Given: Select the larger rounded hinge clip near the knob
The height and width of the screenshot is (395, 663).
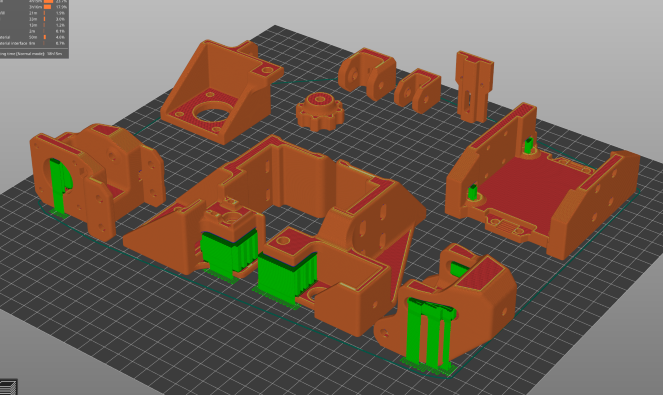Looking at the screenshot, I should [x=367, y=73].
